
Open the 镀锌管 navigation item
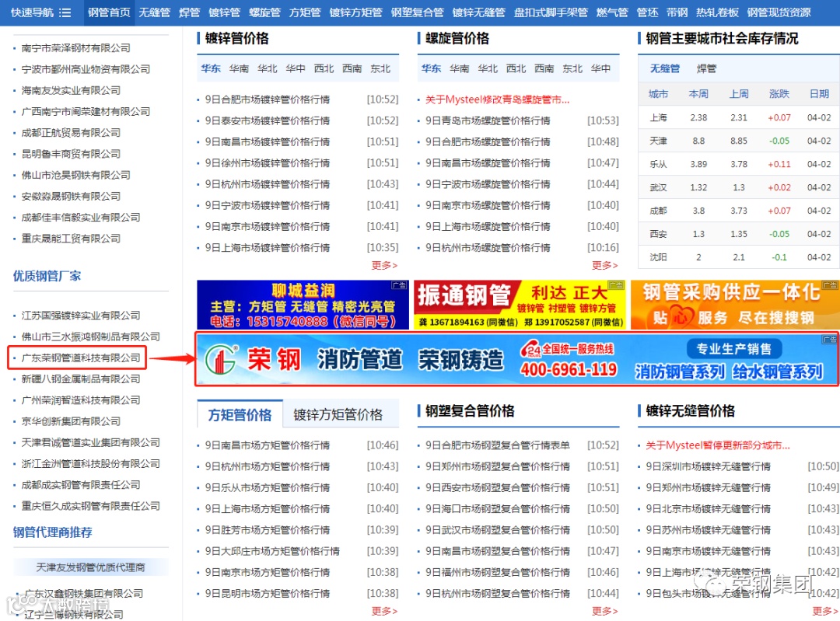coord(225,12)
